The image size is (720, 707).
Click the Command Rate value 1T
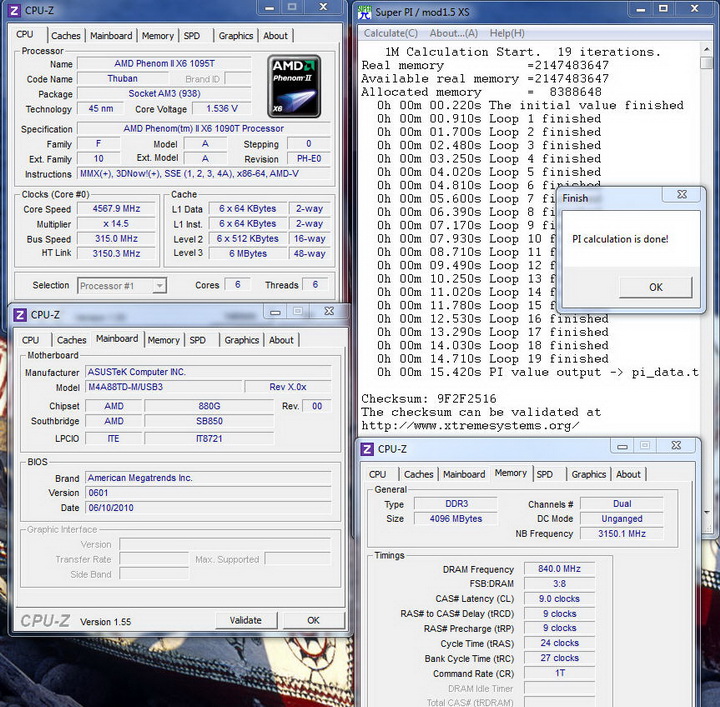[x=559, y=673]
